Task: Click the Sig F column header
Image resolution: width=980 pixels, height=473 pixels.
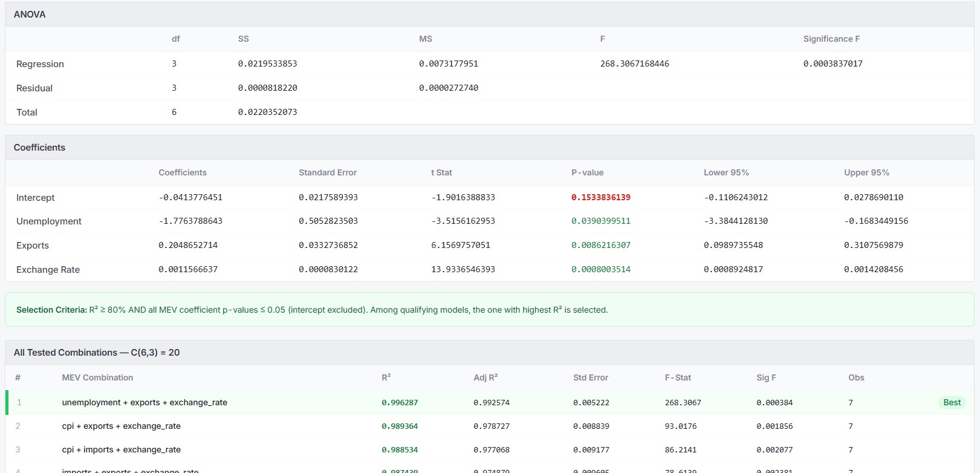Action: tap(766, 377)
